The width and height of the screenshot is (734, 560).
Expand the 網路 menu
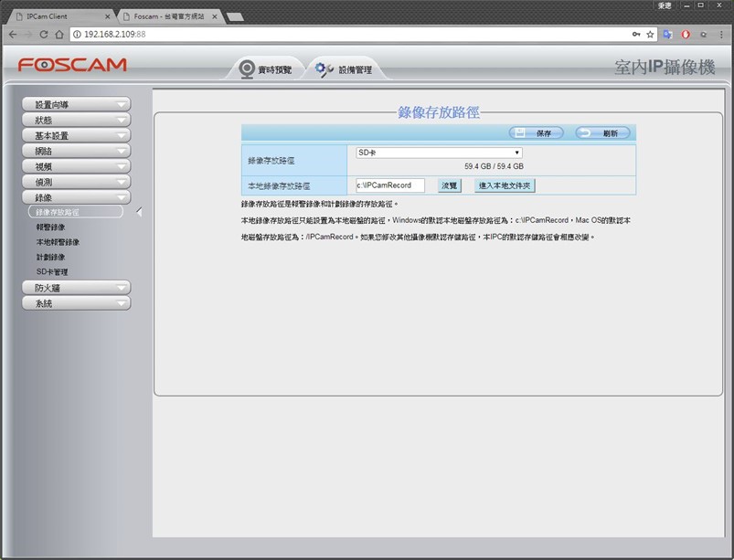(76, 151)
